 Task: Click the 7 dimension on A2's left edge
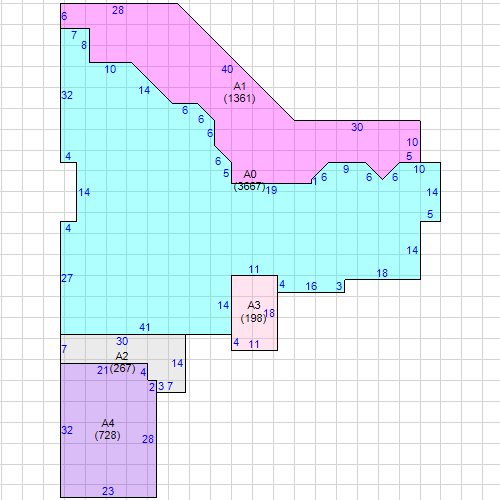(64, 349)
